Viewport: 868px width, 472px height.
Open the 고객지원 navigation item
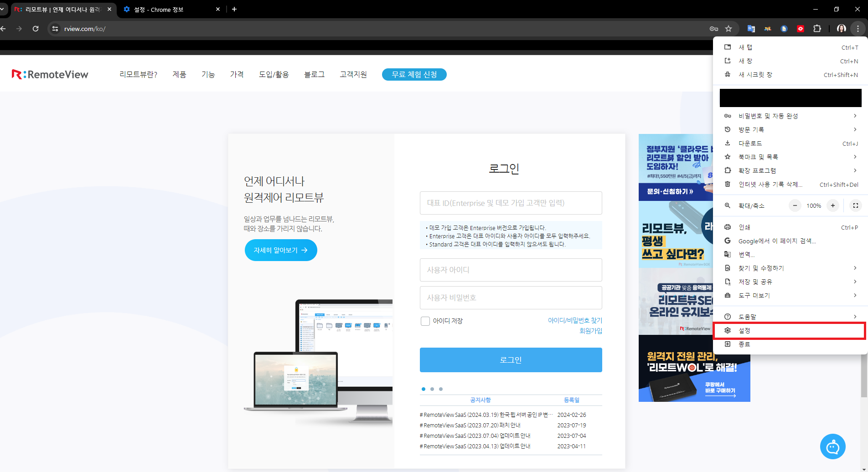(353, 74)
